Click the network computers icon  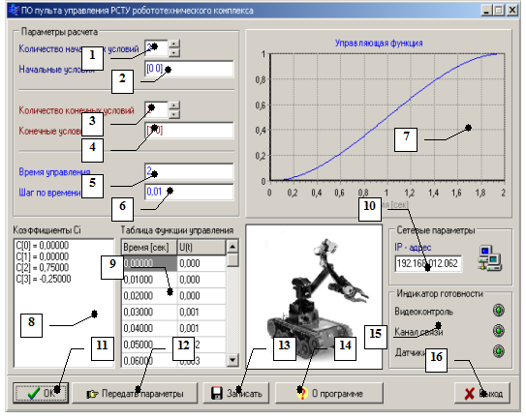(x=489, y=258)
